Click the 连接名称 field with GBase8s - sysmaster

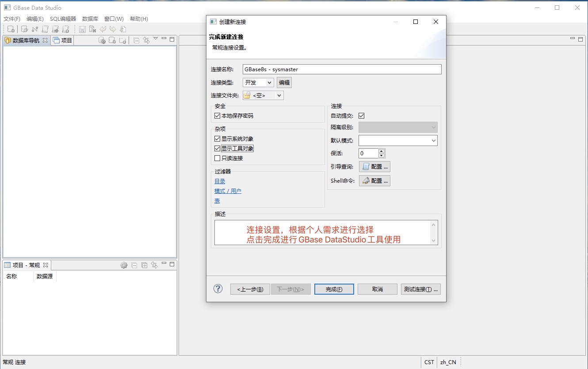point(342,69)
